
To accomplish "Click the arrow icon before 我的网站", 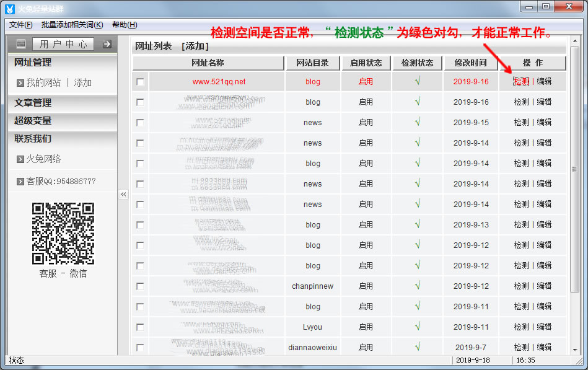I will (x=20, y=82).
